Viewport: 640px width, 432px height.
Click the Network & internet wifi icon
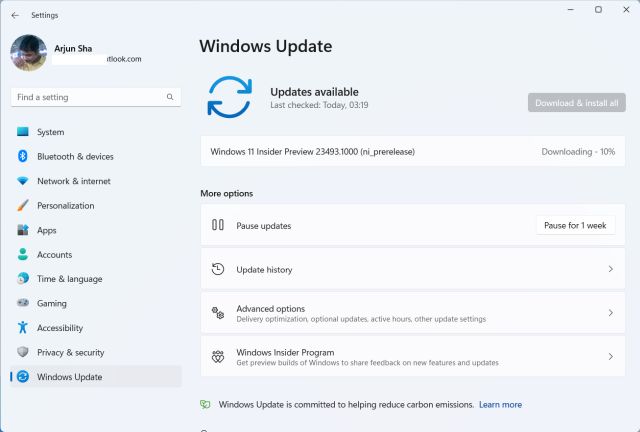click(22, 181)
